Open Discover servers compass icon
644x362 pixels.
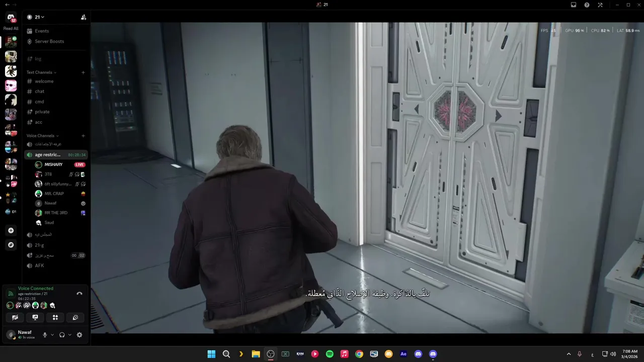[11, 245]
